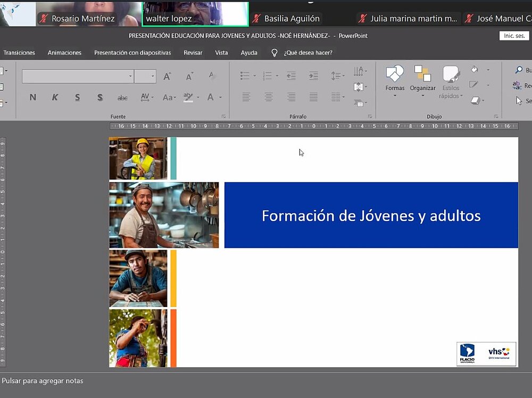Select the slide title Formación de Jóvenes y adultos
Viewport: 532px width, 398px height.
tap(371, 215)
